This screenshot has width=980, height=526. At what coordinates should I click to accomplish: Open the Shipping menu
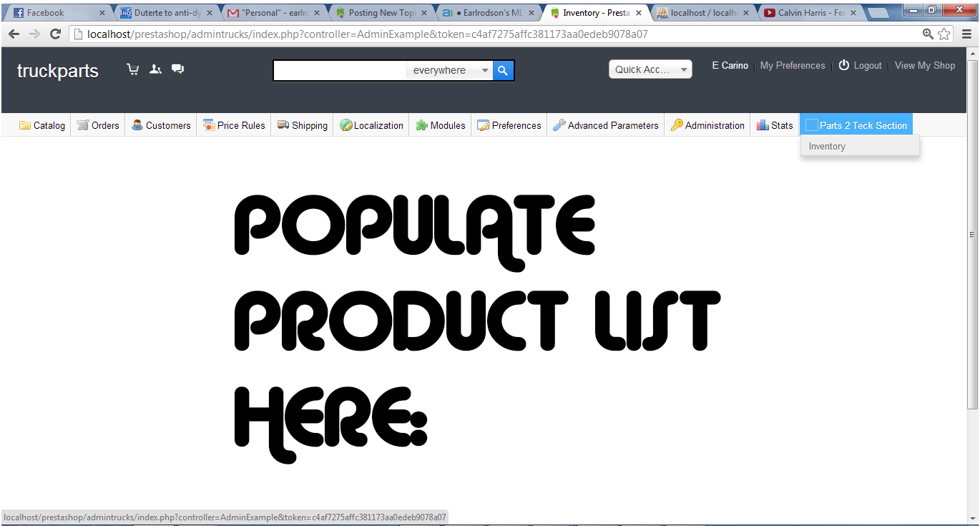302,125
